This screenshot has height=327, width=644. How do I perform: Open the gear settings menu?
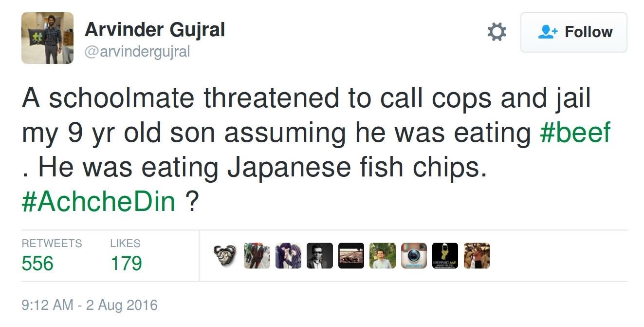[x=497, y=32]
